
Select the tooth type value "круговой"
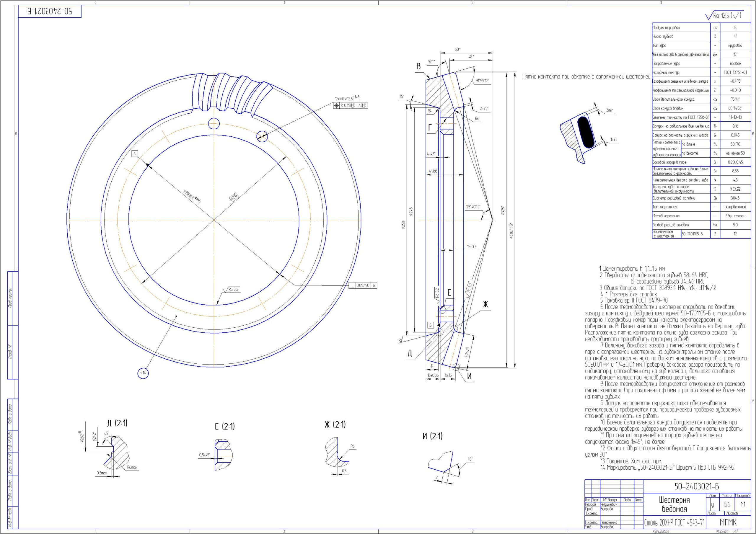(x=735, y=45)
